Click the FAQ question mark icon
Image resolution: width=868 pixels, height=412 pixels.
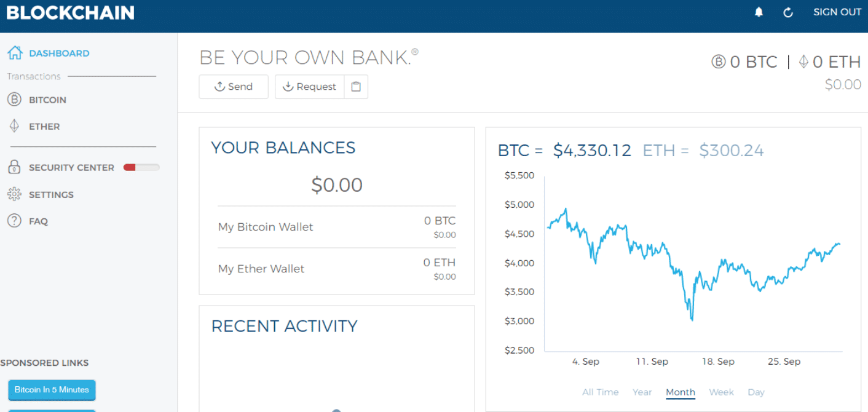[13, 221]
